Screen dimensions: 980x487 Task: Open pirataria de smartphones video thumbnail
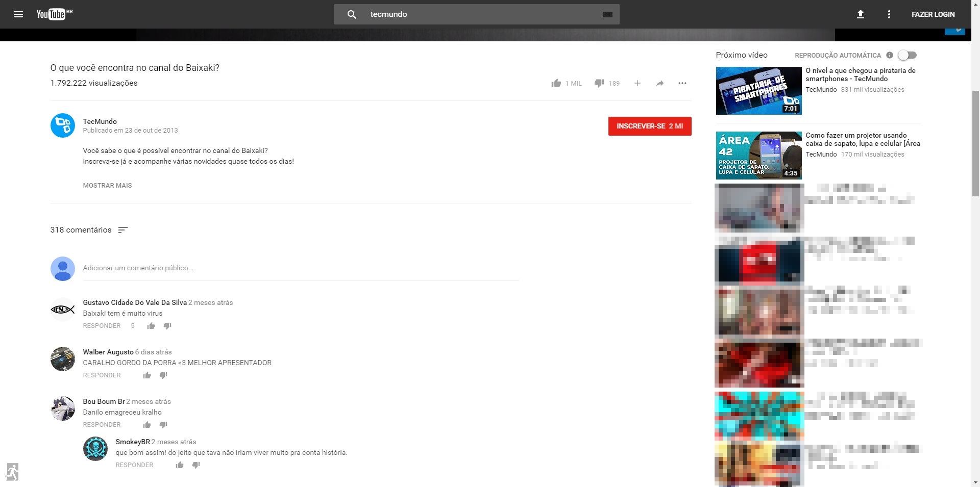758,91
